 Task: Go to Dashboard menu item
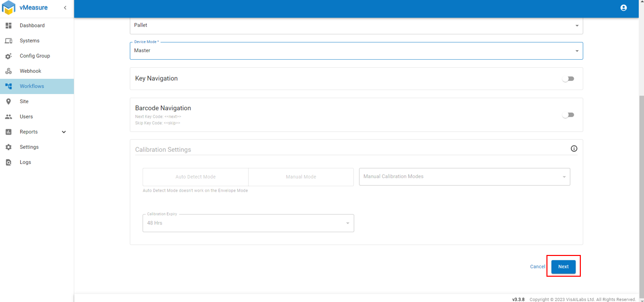[x=37, y=25]
